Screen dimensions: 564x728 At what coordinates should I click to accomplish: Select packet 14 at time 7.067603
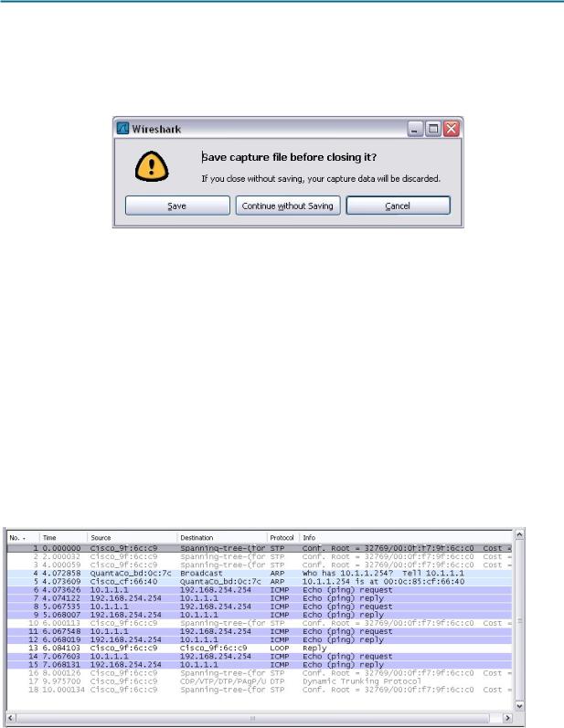(260, 657)
